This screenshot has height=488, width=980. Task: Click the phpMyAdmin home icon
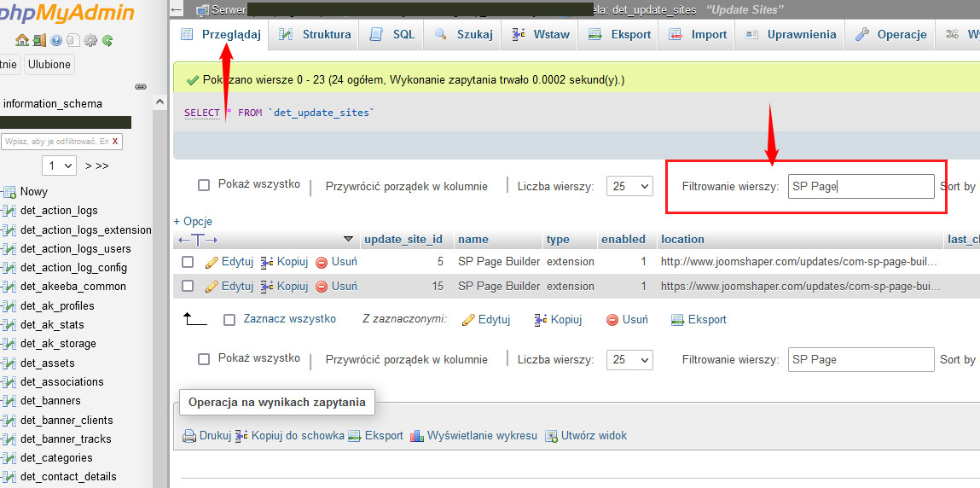(x=22, y=40)
